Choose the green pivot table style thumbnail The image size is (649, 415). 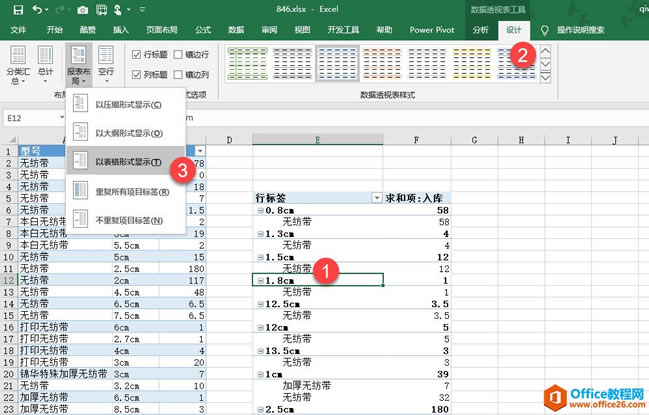[248, 63]
